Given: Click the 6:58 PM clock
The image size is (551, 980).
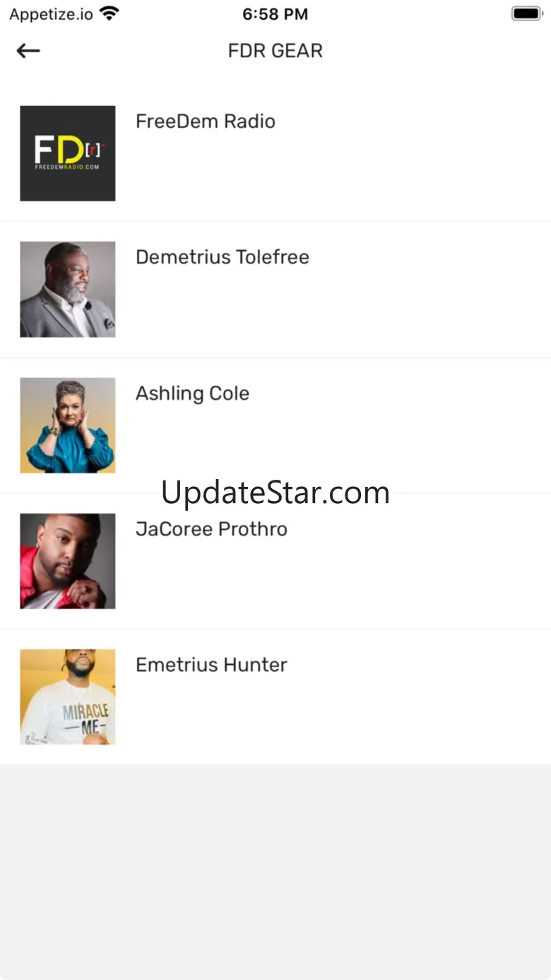Looking at the screenshot, I should (275, 13).
